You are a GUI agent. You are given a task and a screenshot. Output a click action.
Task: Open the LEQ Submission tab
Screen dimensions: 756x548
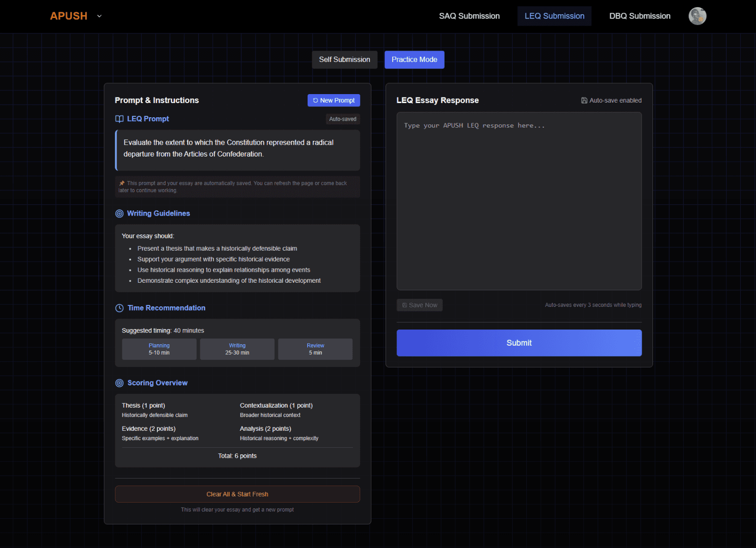click(x=554, y=16)
